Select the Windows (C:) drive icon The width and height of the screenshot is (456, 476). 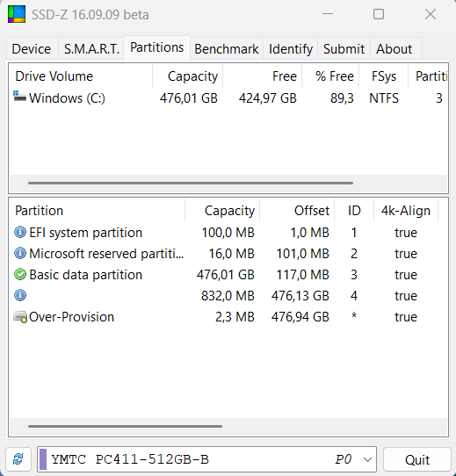pyautogui.click(x=19, y=97)
